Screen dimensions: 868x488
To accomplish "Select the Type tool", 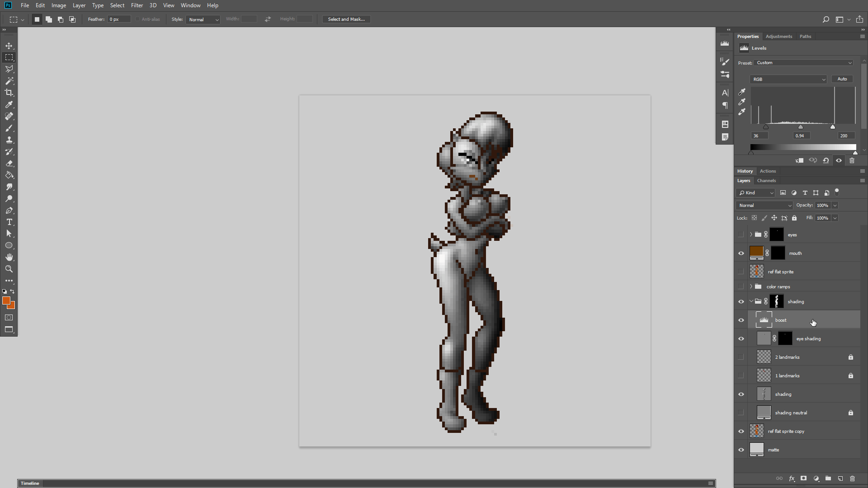I will click(9, 222).
